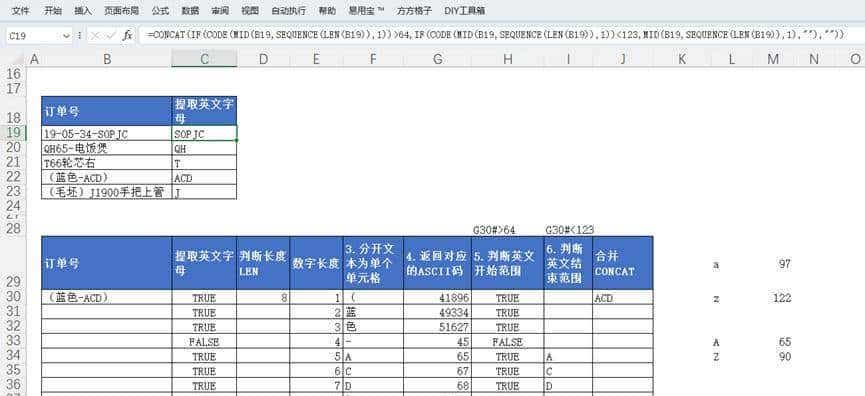Image resolution: width=865 pixels, height=396 pixels.
Task: Select column C header
Action: point(204,59)
